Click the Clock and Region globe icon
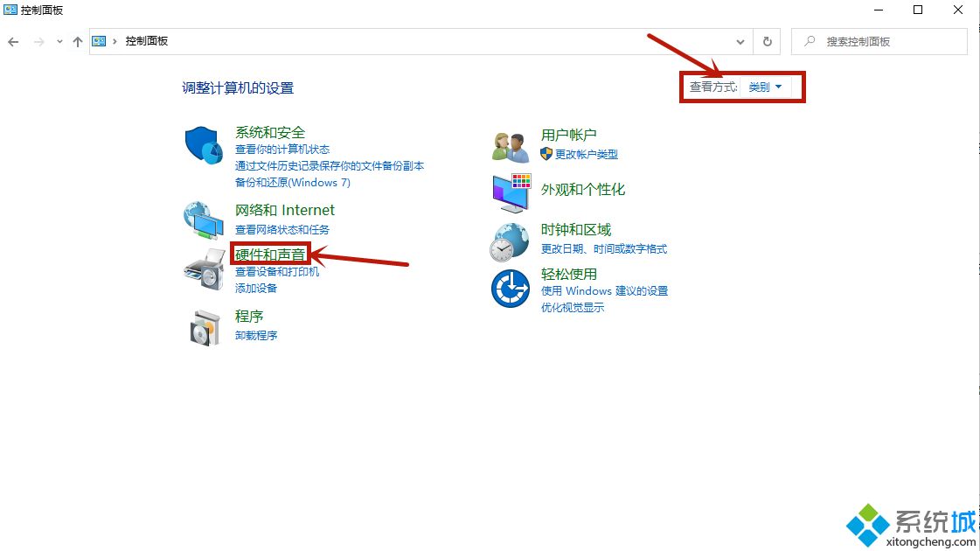 coord(511,241)
